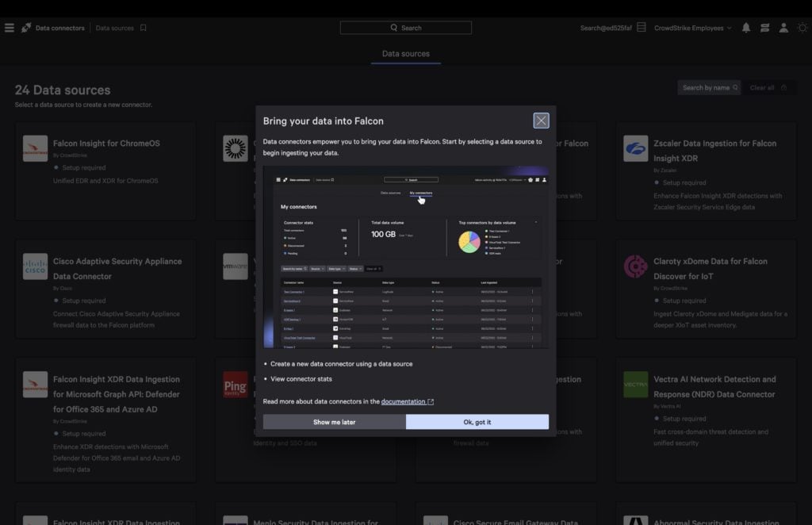The height and width of the screenshot is (525, 812).
Task: Open the messages icon beside the bell
Action: [765, 28]
